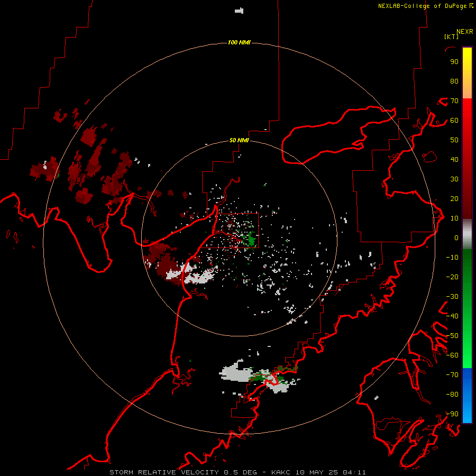Click the 60 tick label on velocity scale
Viewport: 476px width, 476px height.
click(454, 121)
